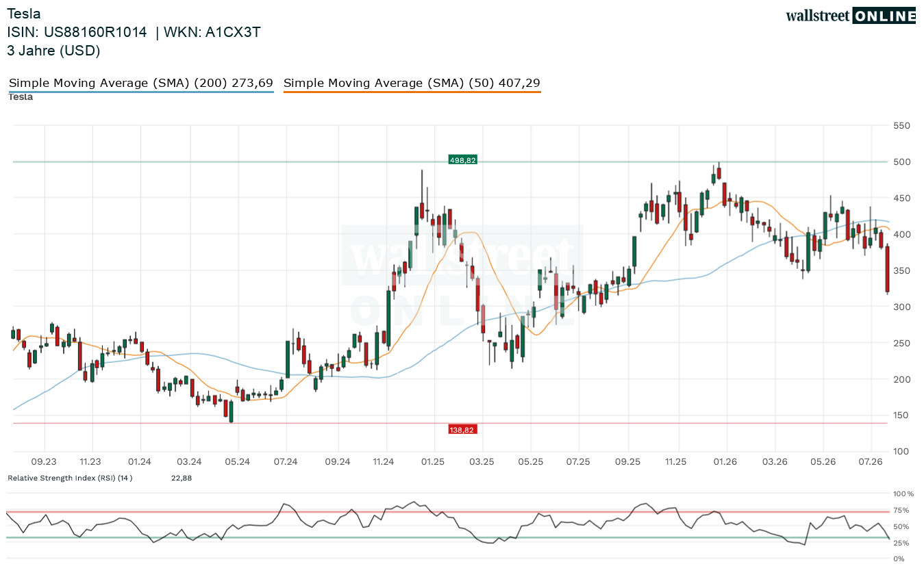Screen dimensions: 924x577
Task: Click the 75 % RSI level label
Action: point(901,511)
